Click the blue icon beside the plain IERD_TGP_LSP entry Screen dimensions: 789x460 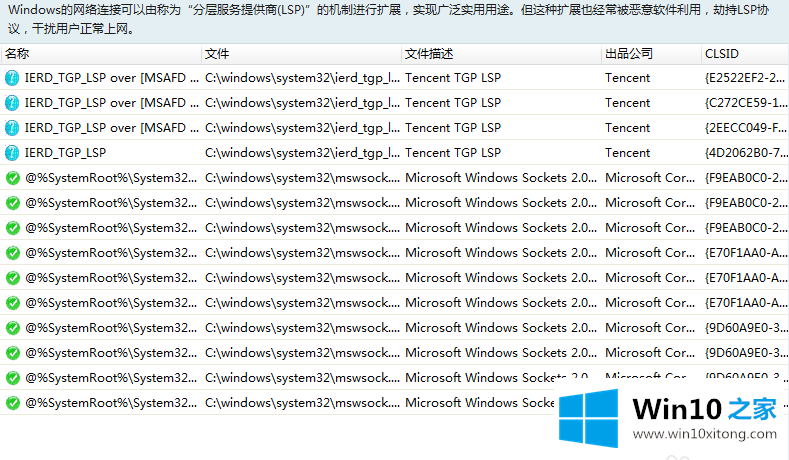point(12,152)
